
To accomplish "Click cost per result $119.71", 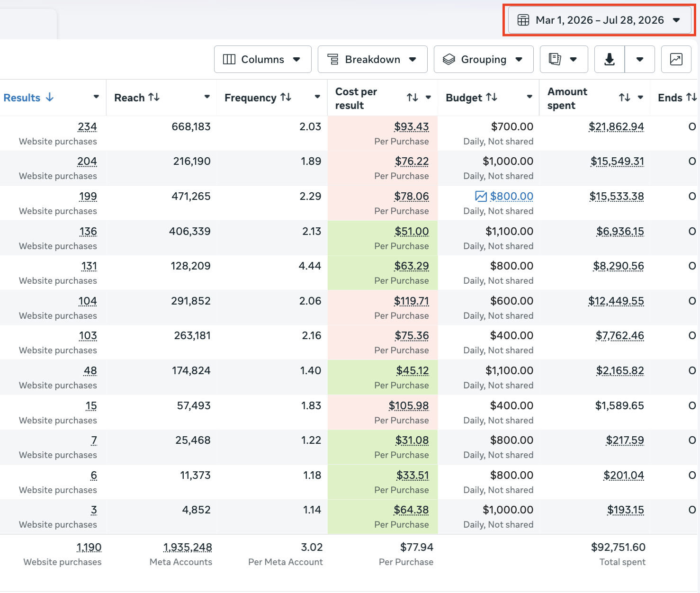I will click(412, 301).
